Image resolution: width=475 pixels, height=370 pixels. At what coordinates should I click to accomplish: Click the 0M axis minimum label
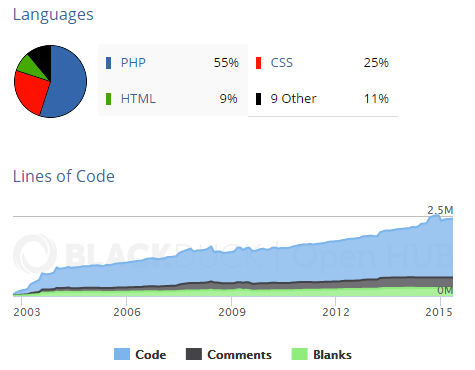click(445, 290)
